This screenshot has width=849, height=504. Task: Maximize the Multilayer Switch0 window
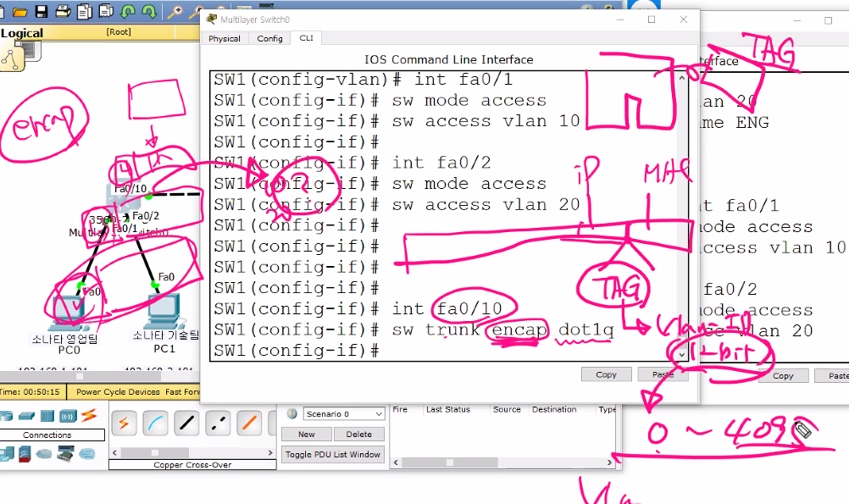[x=652, y=19]
